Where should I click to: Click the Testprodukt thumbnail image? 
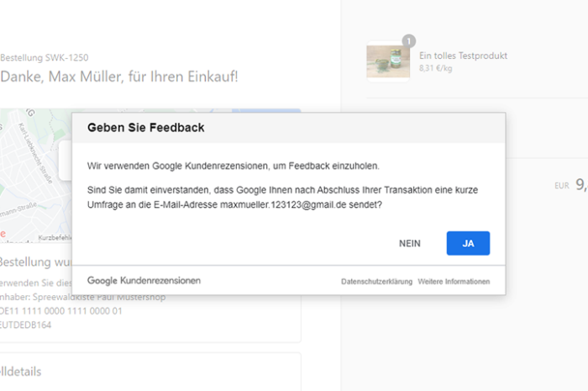coord(388,61)
